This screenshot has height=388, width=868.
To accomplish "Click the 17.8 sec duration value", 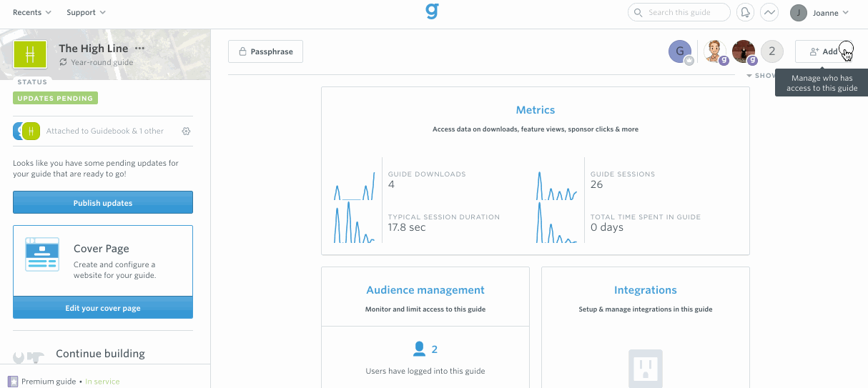I will (x=407, y=227).
